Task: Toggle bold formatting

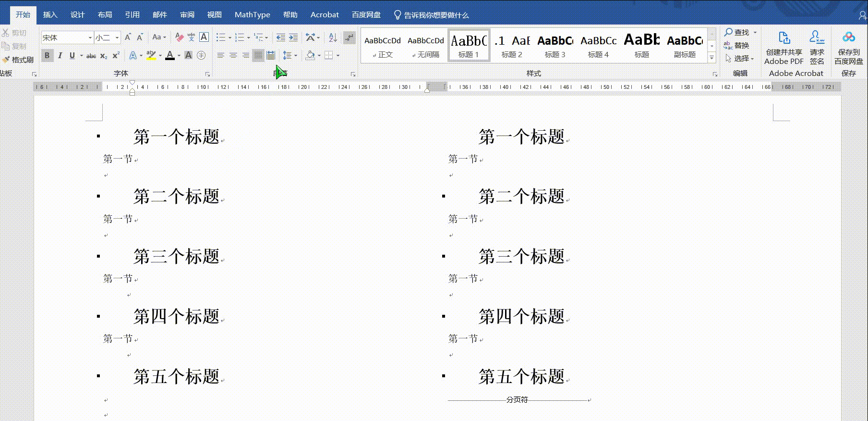Action: point(47,55)
